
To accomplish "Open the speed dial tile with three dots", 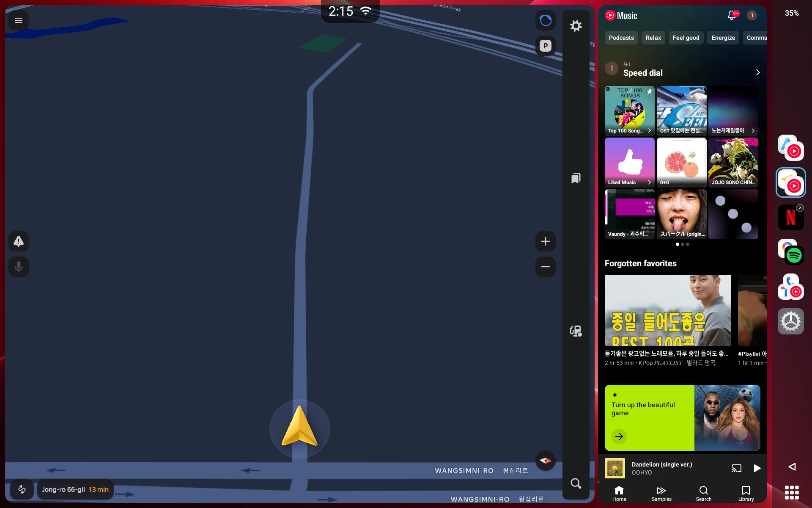I will click(x=733, y=214).
